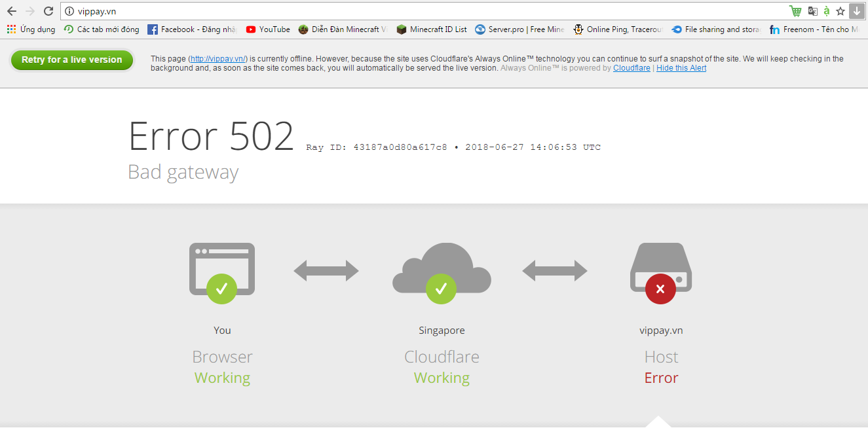The width and height of the screenshot is (868, 447).
Task: Open the Online Ping, Traceroute bookmark
Action: 618,29
